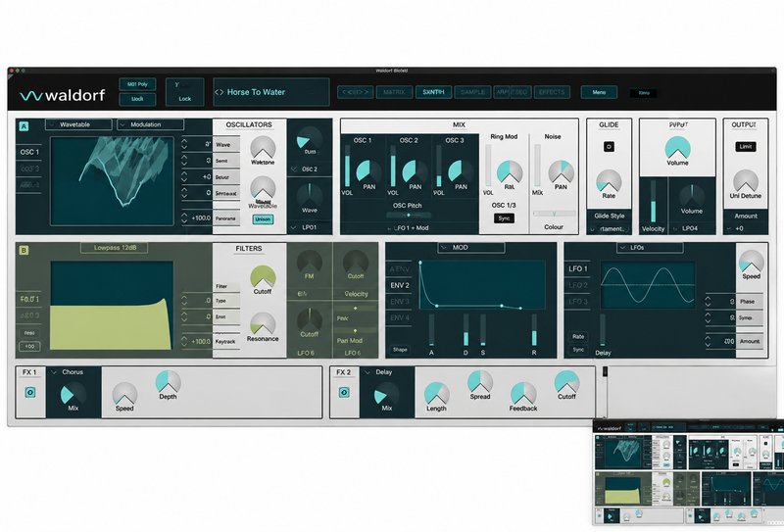Click the OSC 1 VOL slider in Mix
The width and height of the screenshot is (784, 532).
[x=347, y=167]
